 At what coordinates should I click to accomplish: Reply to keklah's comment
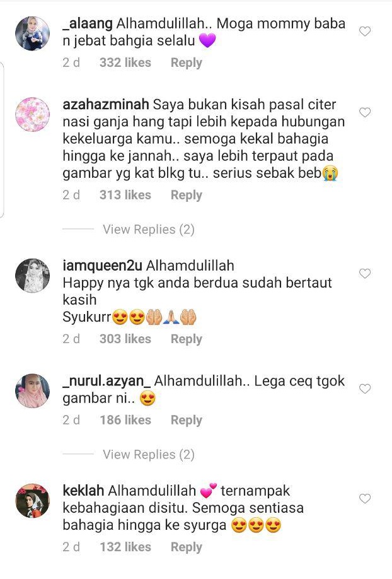pos(186,547)
